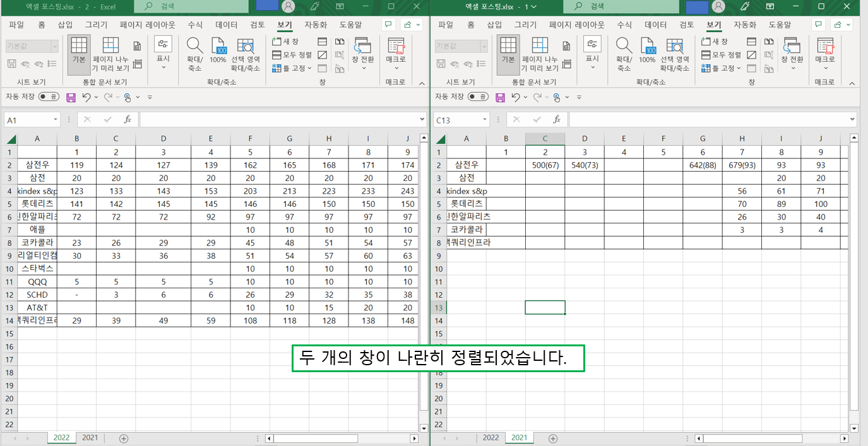Click 100% zoom icon in left window
This screenshot has height=446, width=868.
218,51
